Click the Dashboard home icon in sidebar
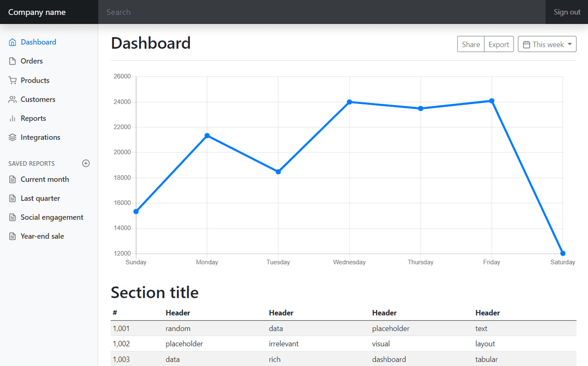 12,42
